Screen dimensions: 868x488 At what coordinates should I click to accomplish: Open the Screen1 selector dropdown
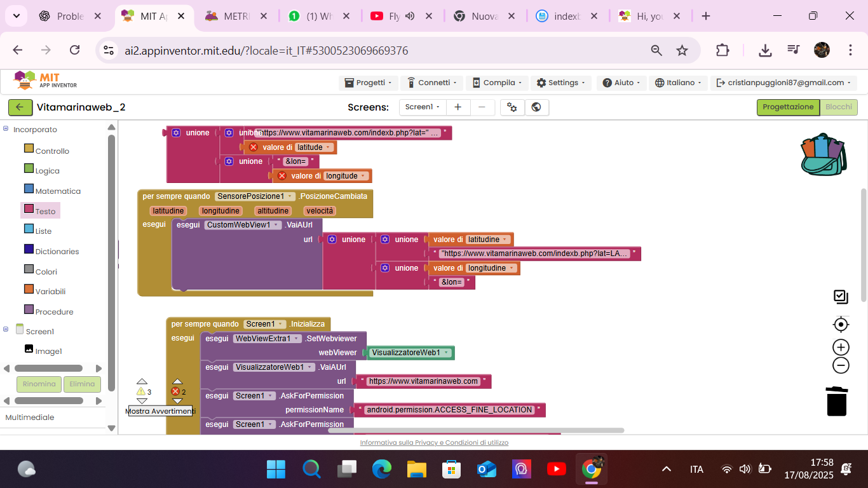422,107
